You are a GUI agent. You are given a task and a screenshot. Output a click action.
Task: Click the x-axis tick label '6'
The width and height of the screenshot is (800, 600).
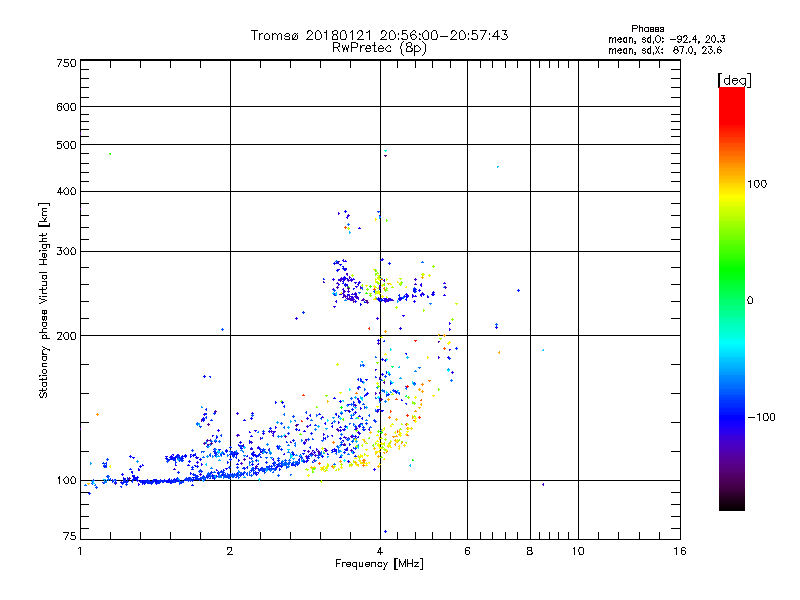tap(467, 551)
